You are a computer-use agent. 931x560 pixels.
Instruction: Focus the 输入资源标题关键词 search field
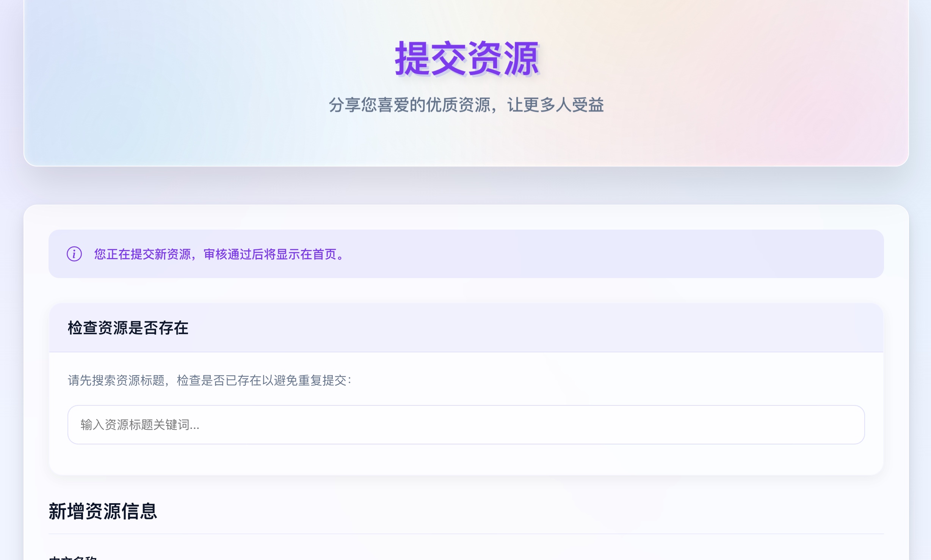point(465,425)
